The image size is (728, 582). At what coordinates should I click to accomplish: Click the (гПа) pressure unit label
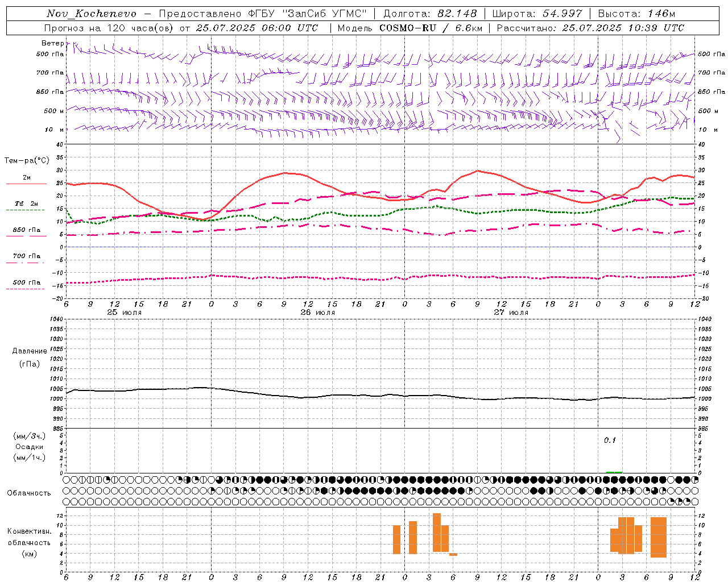(30, 364)
